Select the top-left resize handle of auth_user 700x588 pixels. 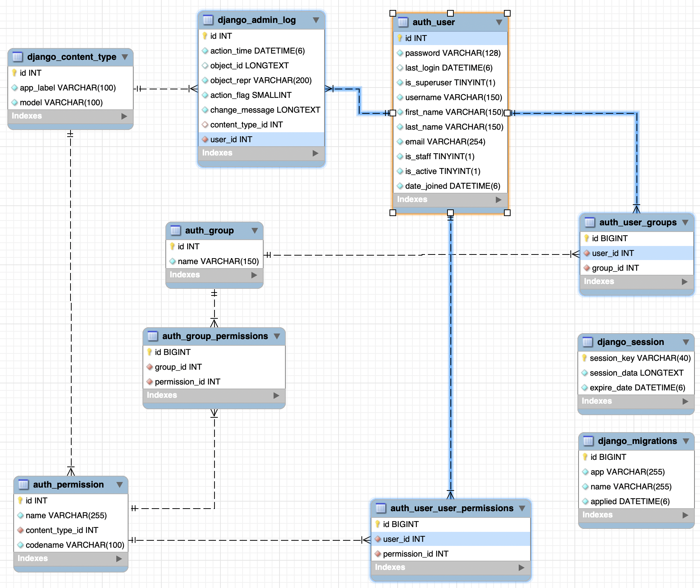(x=393, y=13)
